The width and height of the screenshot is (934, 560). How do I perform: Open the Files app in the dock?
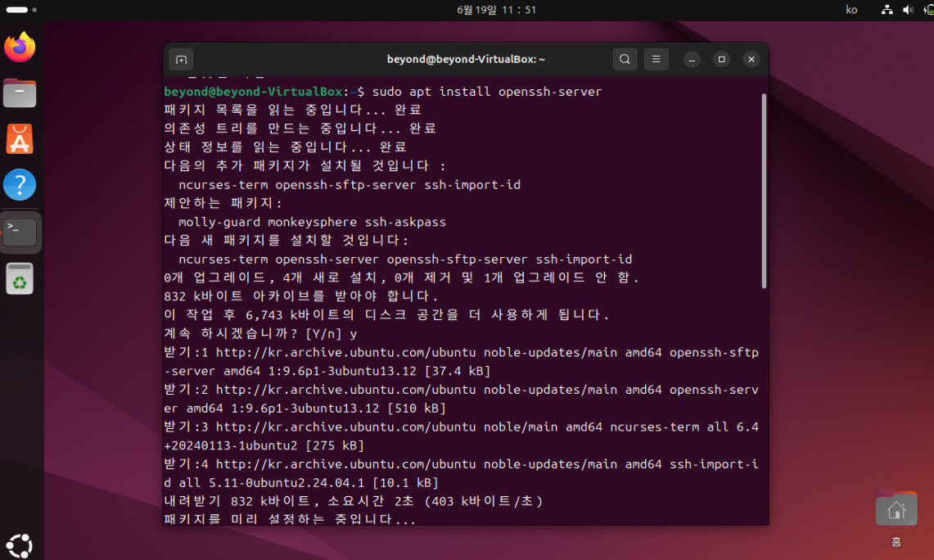coord(20,93)
